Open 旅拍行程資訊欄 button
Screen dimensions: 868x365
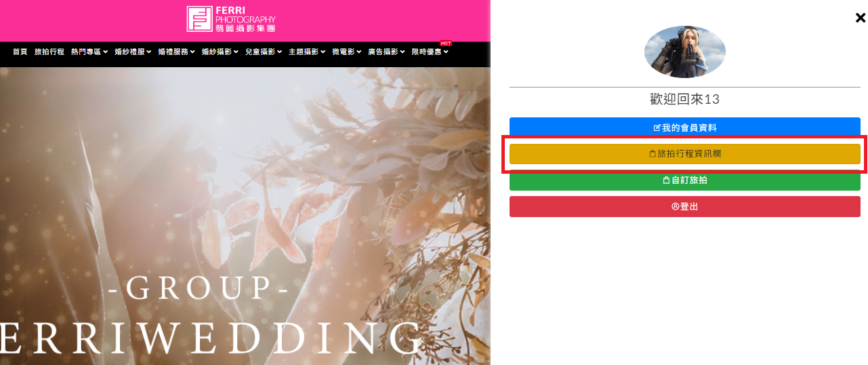pyautogui.click(x=685, y=154)
